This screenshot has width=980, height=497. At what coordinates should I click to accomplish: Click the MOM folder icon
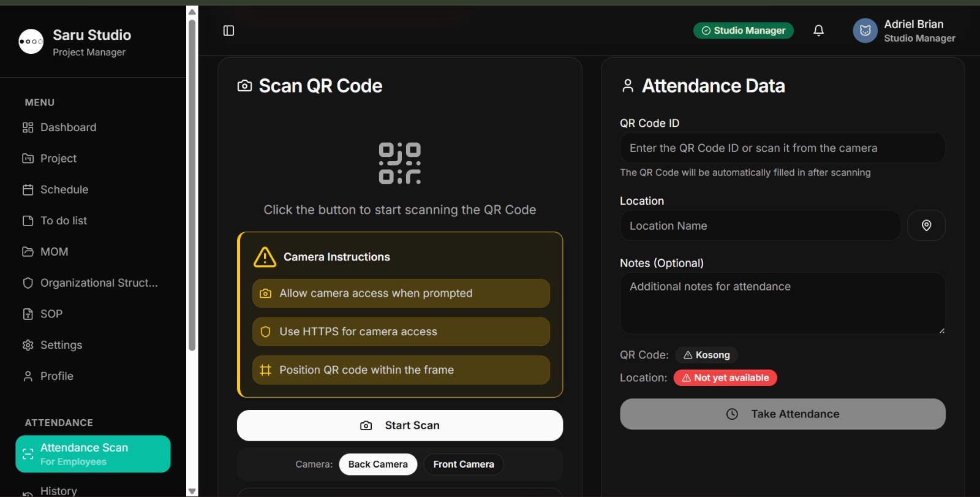coord(28,252)
